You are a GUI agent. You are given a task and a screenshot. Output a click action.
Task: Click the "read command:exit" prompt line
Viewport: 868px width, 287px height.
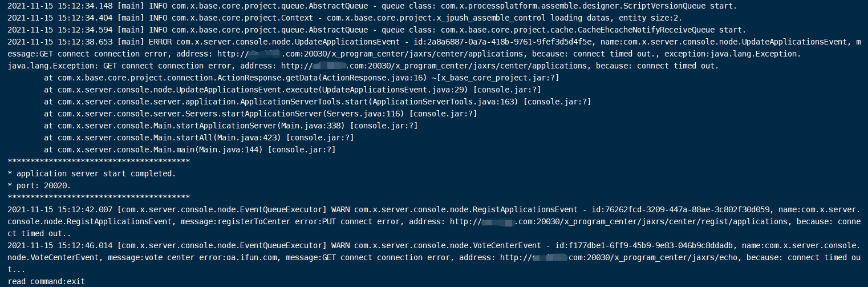[x=46, y=281]
